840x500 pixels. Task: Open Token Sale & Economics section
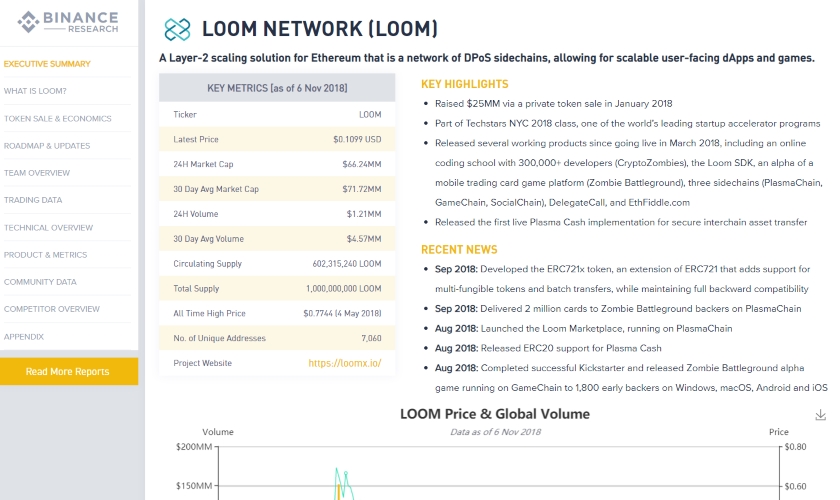coord(58,118)
